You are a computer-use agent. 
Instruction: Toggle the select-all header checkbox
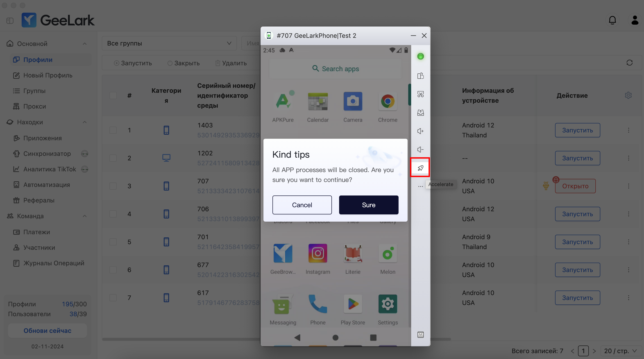[113, 95]
